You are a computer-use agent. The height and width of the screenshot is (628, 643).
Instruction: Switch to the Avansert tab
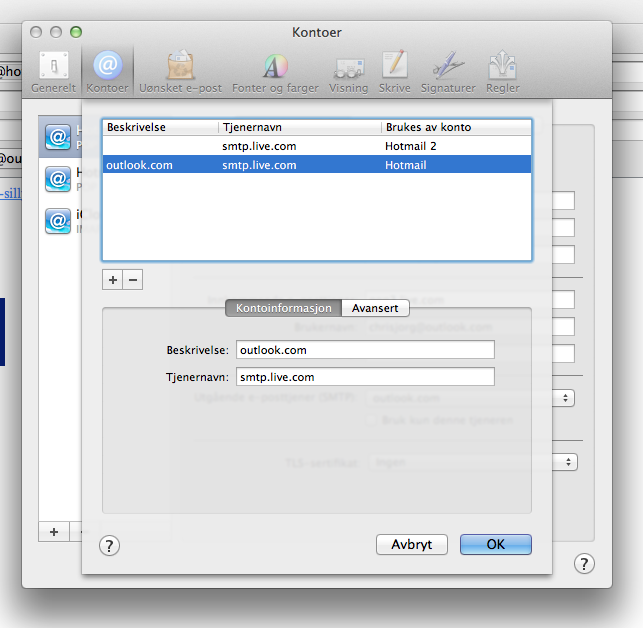[x=375, y=308]
